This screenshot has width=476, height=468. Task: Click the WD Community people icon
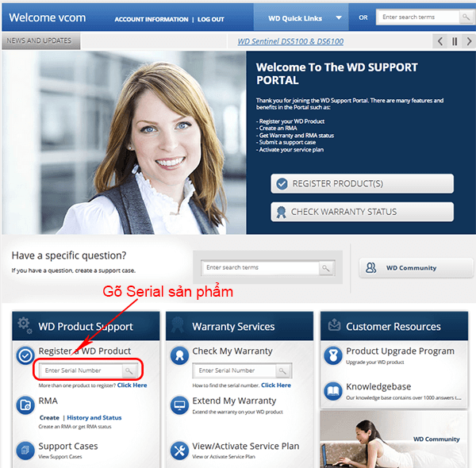[x=370, y=267]
